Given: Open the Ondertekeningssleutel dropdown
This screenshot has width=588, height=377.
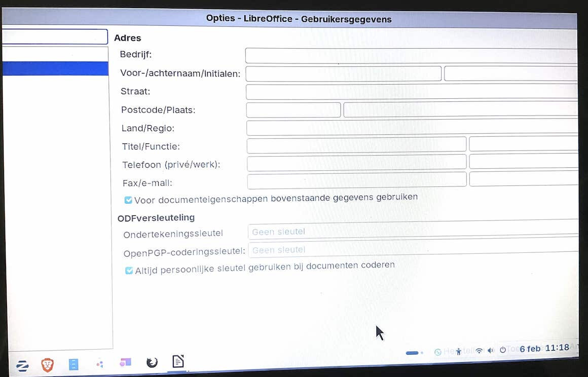Looking at the screenshot, I should (x=412, y=232).
